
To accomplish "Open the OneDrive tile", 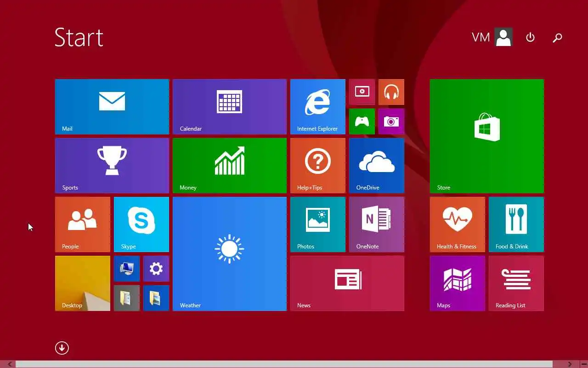I will click(377, 166).
